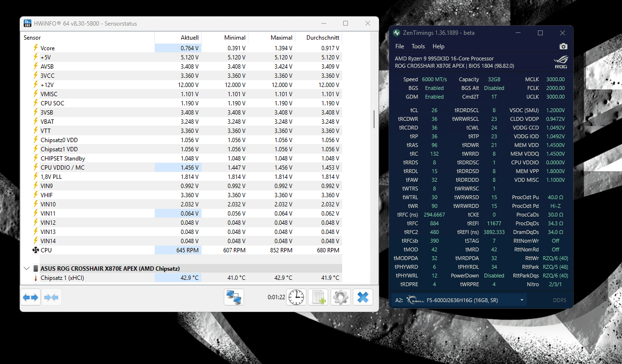The width and height of the screenshot is (622, 364).
Task: Click the MEM VDD value 1.4500V
Action: tap(555, 145)
